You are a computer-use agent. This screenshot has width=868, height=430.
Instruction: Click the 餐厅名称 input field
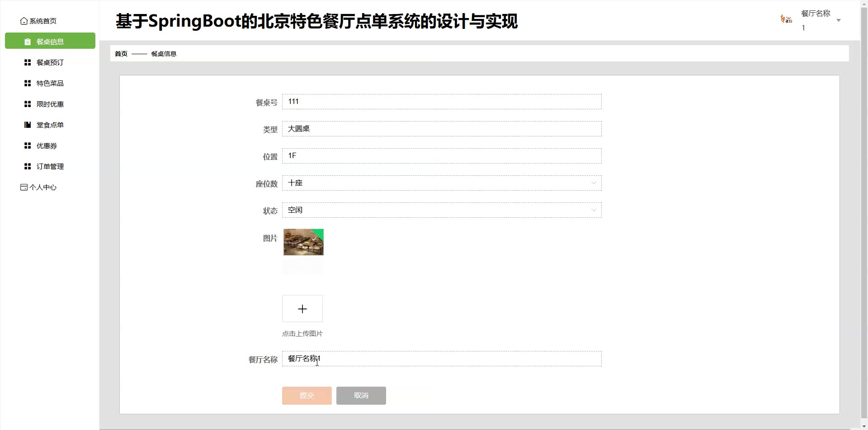click(x=442, y=359)
